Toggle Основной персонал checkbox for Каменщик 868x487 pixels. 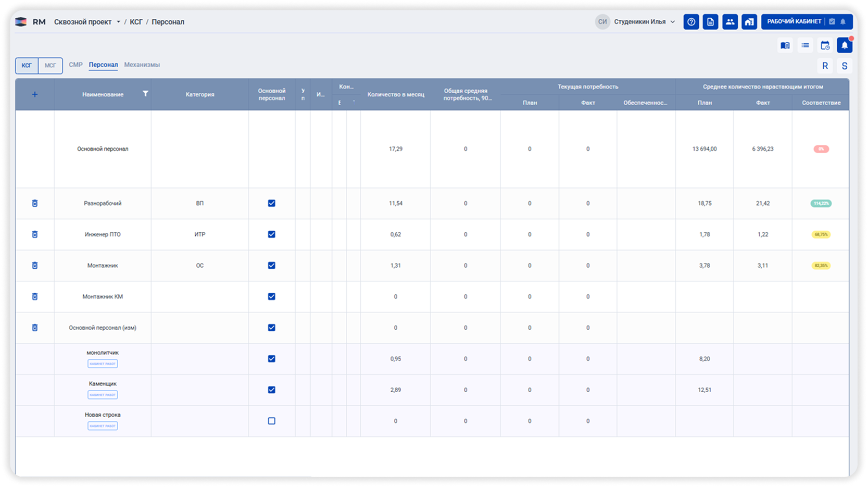271,390
